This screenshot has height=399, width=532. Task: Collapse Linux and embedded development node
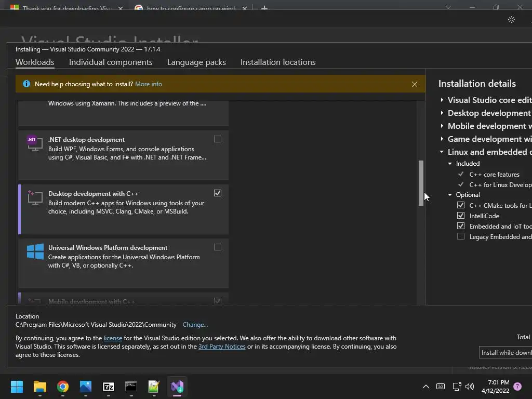pyautogui.click(x=442, y=152)
